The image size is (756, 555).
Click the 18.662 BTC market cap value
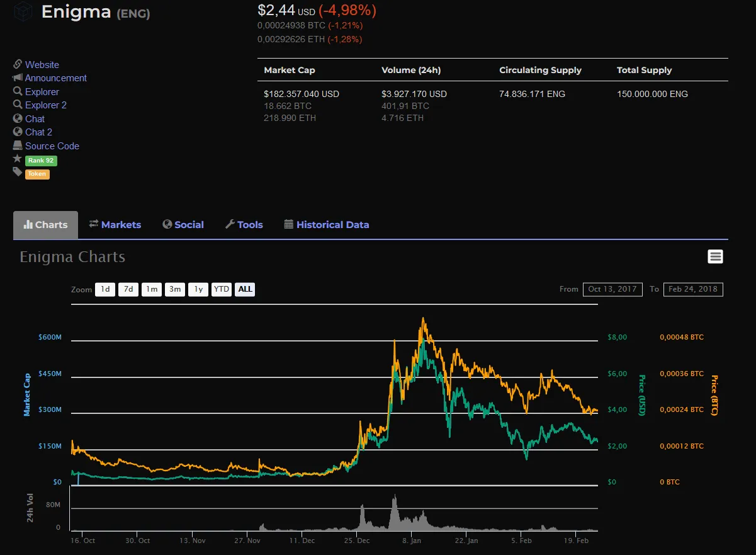(x=288, y=106)
